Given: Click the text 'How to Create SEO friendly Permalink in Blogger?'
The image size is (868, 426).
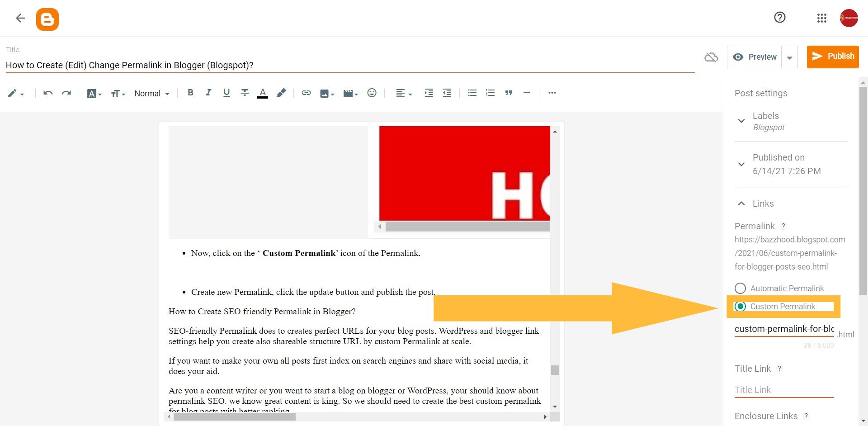Looking at the screenshot, I should [262, 312].
